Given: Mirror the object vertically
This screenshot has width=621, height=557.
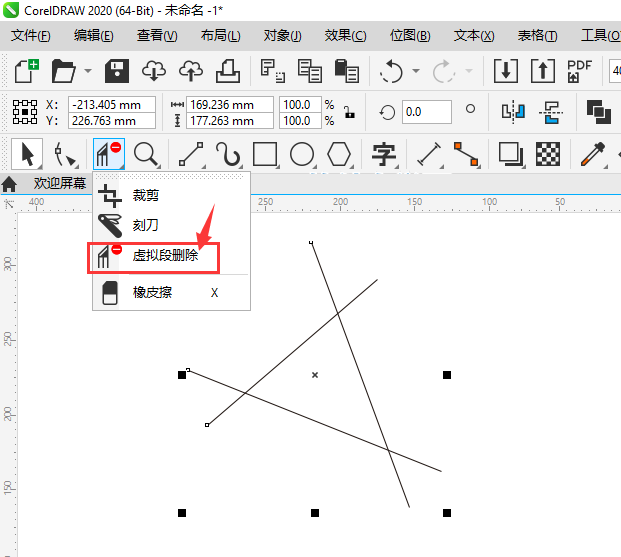Looking at the screenshot, I should [551, 112].
